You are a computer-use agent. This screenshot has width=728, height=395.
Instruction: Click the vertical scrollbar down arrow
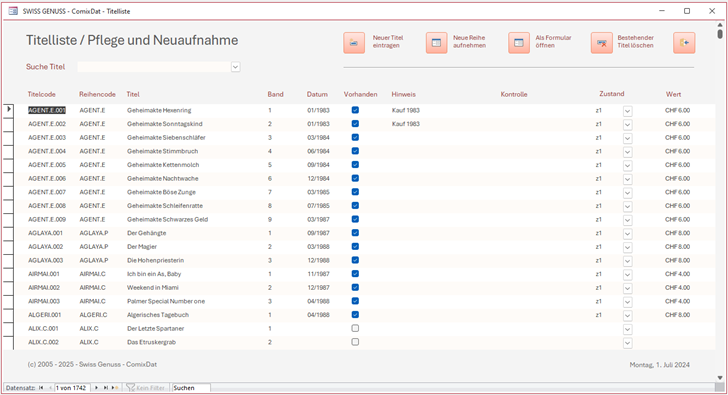720,378
